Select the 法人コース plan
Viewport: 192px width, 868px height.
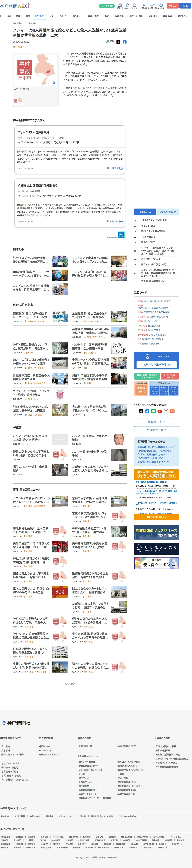coord(173,390)
